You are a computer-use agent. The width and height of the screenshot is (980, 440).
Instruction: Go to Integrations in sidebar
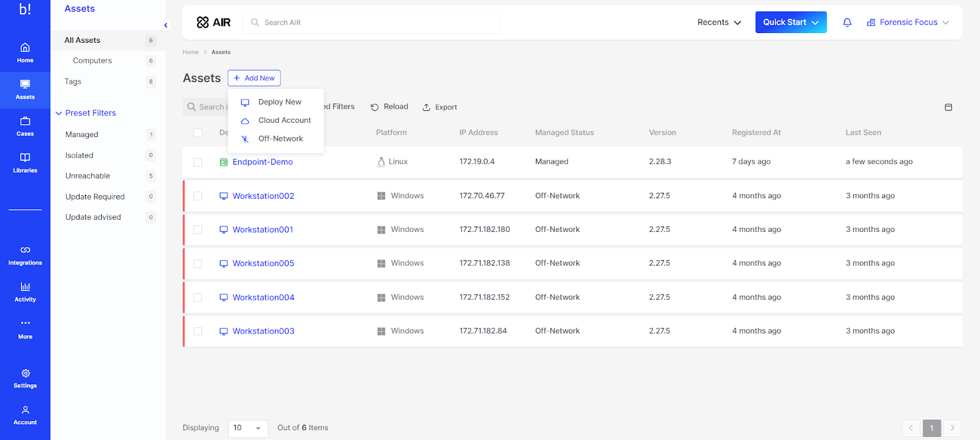pyautogui.click(x=25, y=256)
